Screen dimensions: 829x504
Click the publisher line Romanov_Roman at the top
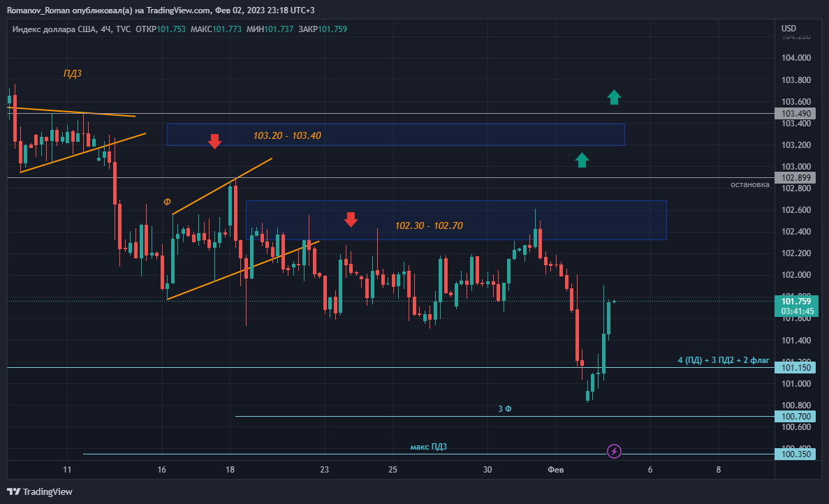(161, 10)
